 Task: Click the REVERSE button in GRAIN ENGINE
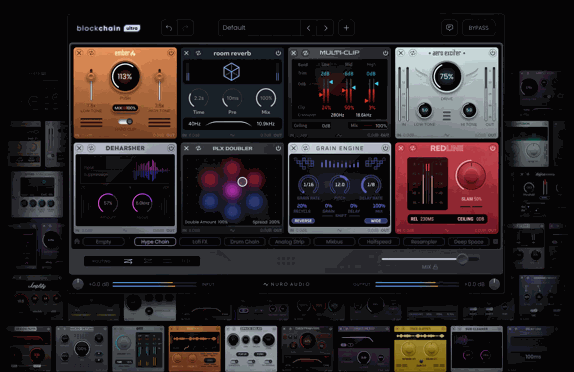(303, 221)
